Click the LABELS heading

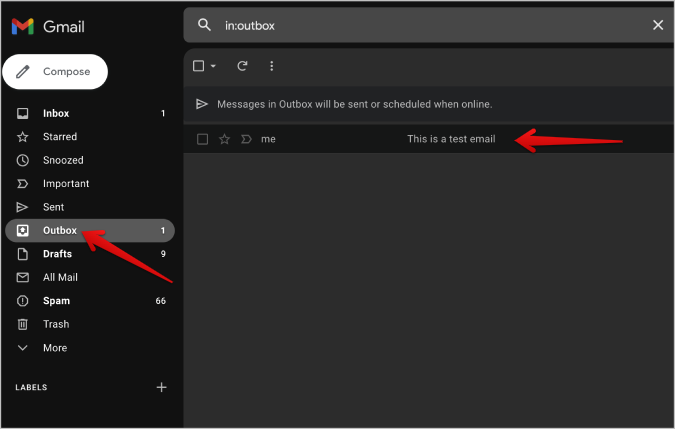point(31,387)
